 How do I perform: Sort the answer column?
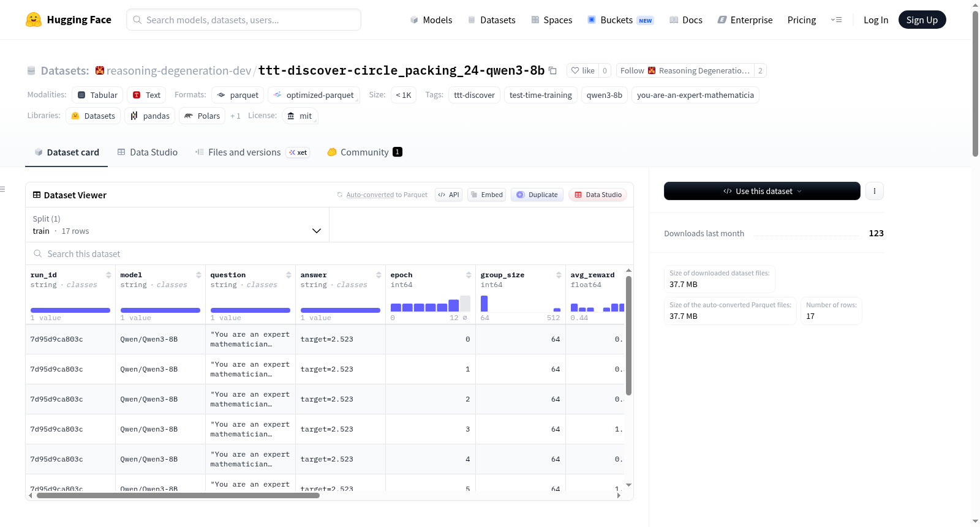(x=379, y=275)
